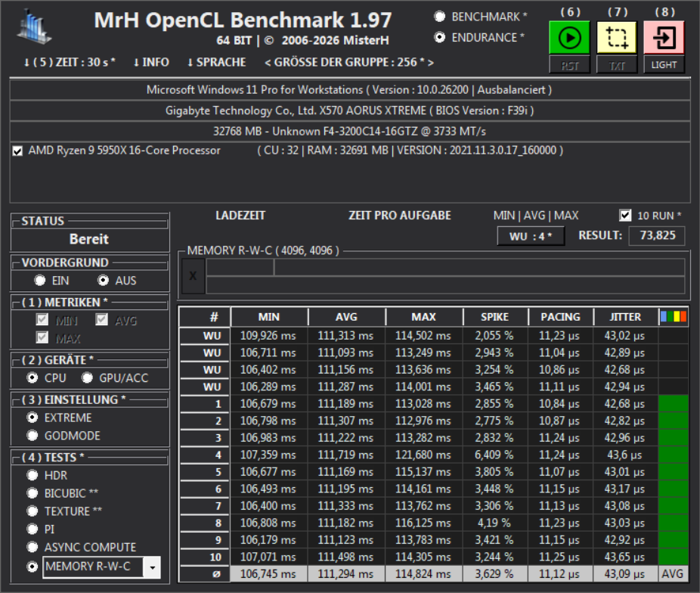
Task: Set VORDERGRUND to AUS
Action: point(103,281)
